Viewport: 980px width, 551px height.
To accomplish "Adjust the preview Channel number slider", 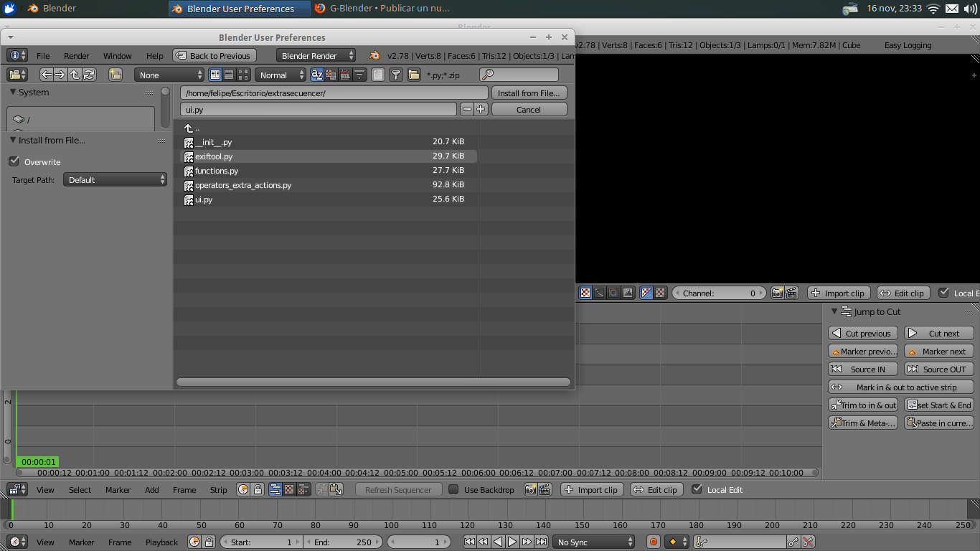I will click(x=719, y=293).
